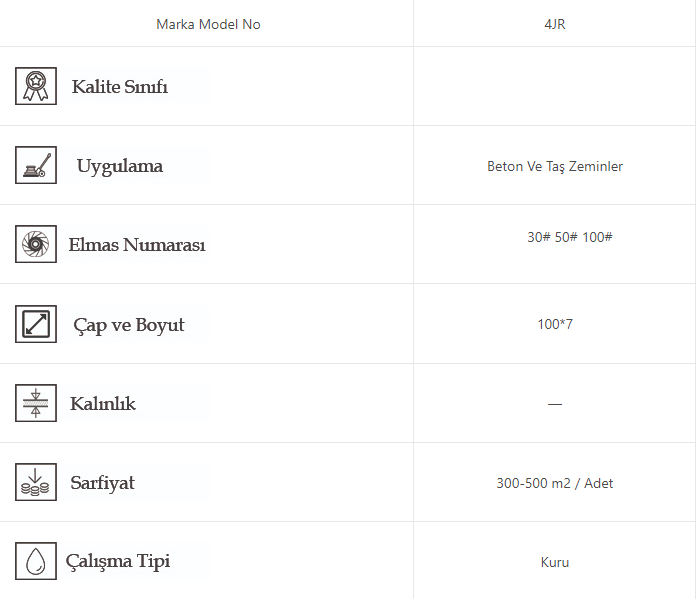Click the Marka Model No header
This screenshot has height=599, width=696.
pos(208,24)
